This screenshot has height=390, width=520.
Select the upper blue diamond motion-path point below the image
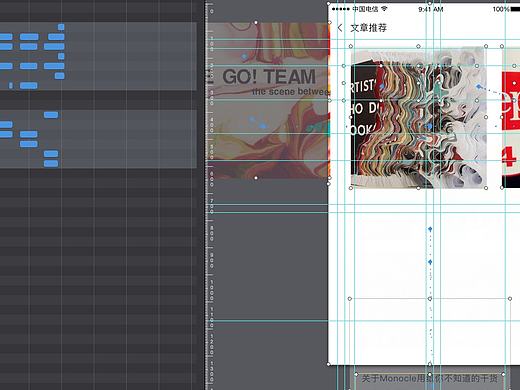(x=430, y=229)
